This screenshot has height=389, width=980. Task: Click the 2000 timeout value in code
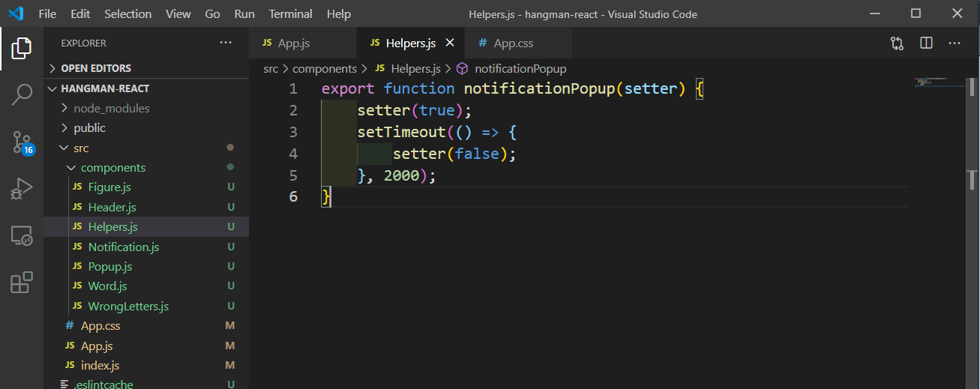tap(401, 175)
